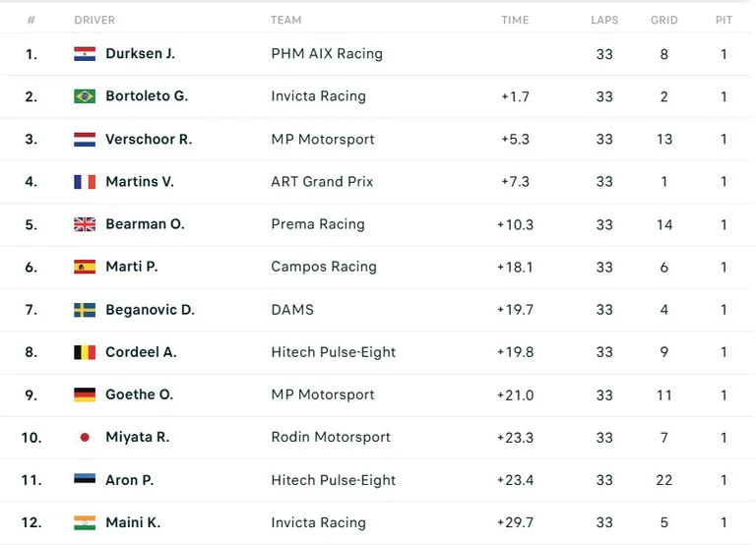Click the UK flag beside Bearman O.
The height and width of the screenshot is (545, 756).
click(x=85, y=224)
